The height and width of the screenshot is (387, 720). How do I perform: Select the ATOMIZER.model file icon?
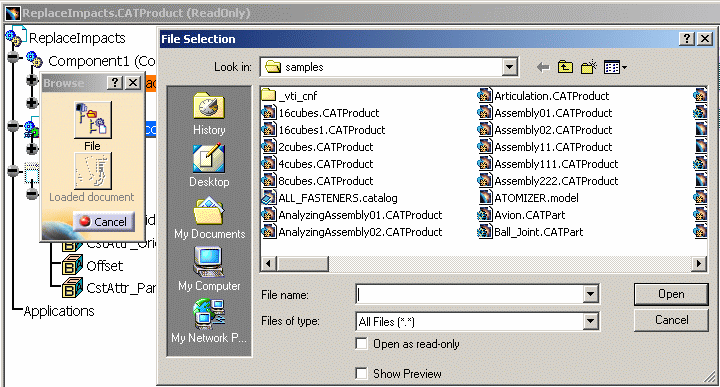point(485,198)
